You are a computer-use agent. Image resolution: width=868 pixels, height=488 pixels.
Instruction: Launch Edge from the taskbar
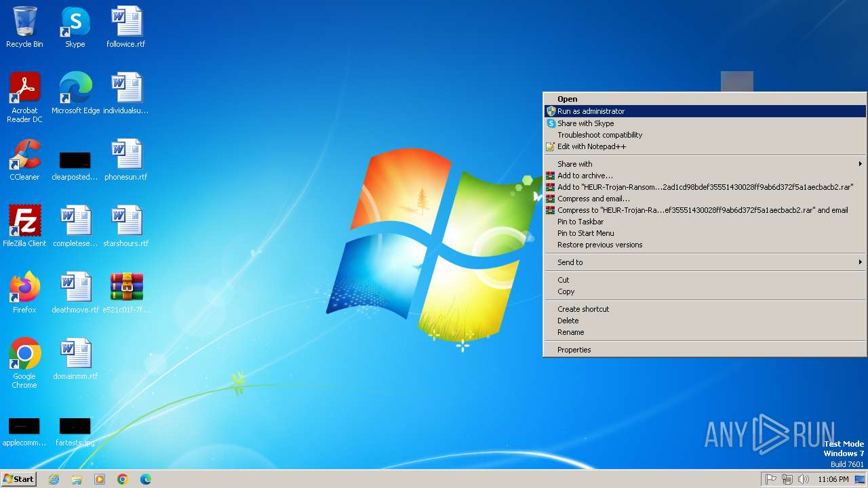(x=146, y=479)
